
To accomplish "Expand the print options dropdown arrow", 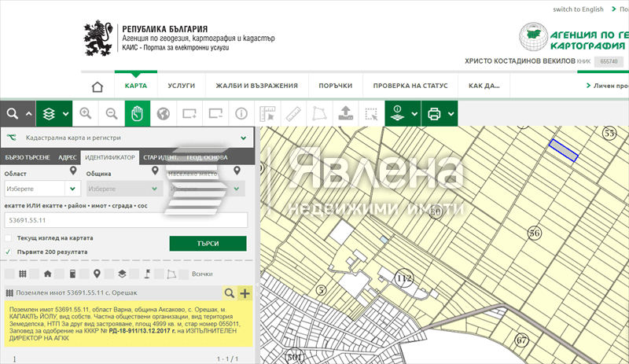I will tap(451, 114).
